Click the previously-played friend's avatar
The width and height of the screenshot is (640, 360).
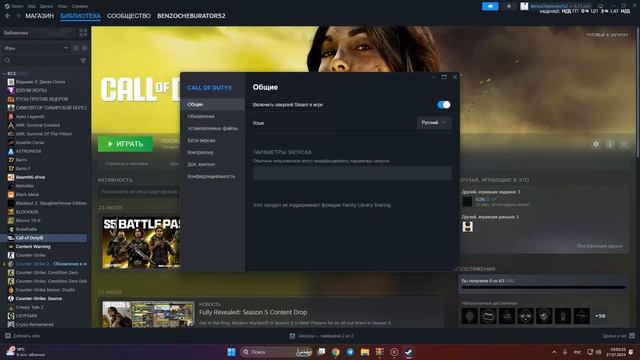click(467, 227)
